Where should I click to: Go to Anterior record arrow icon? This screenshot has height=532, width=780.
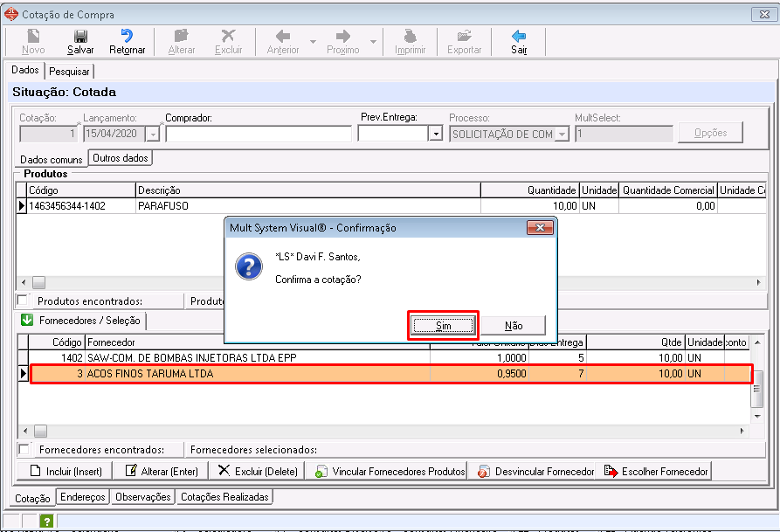click(x=282, y=36)
